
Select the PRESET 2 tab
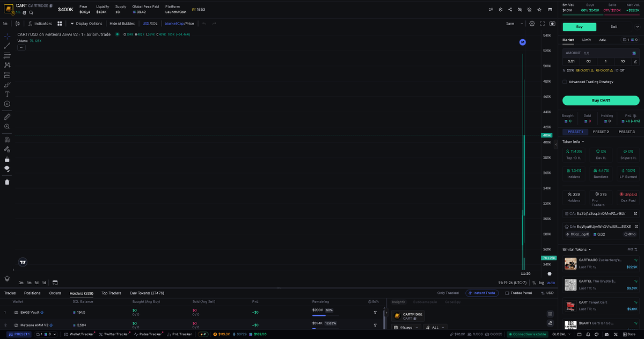[601, 132]
